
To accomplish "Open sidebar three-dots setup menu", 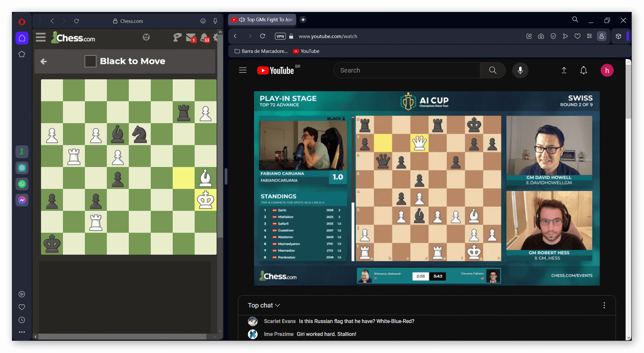I will coord(22,332).
